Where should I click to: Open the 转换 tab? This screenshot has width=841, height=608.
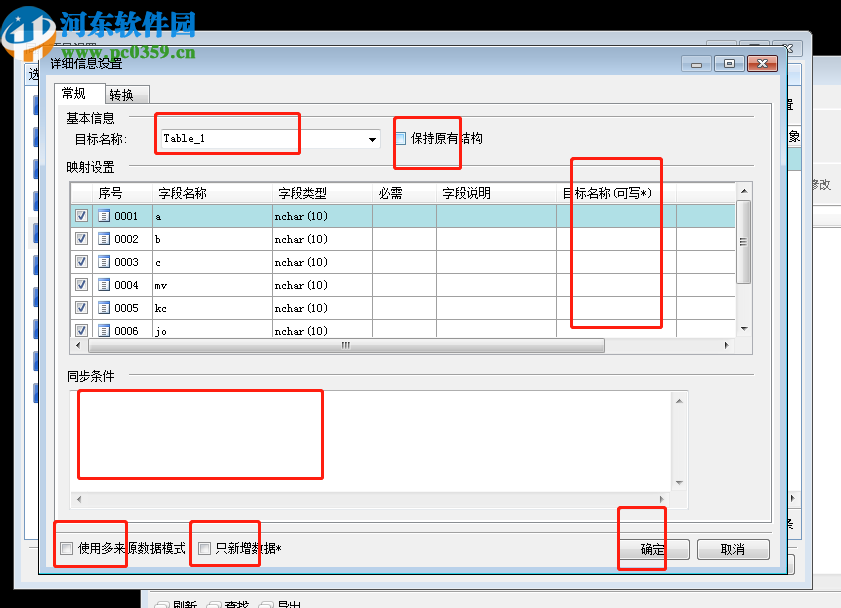(127, 95)
